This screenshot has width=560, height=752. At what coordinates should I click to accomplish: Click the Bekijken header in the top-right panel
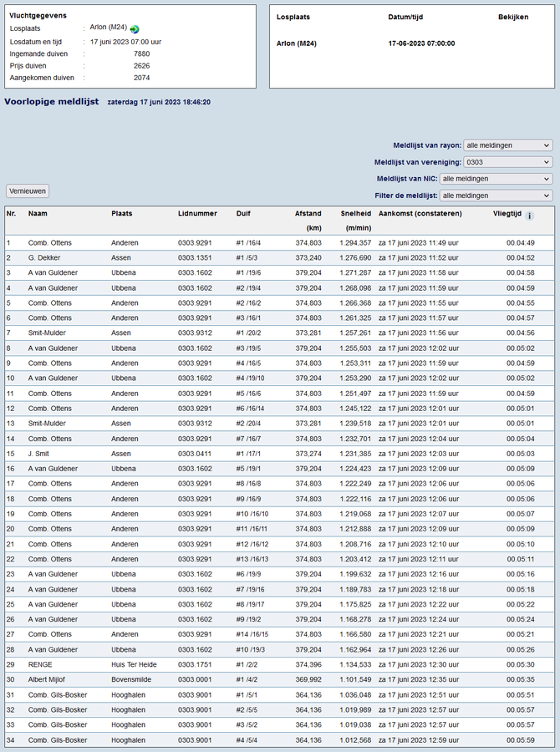click(x=513, y=17)
